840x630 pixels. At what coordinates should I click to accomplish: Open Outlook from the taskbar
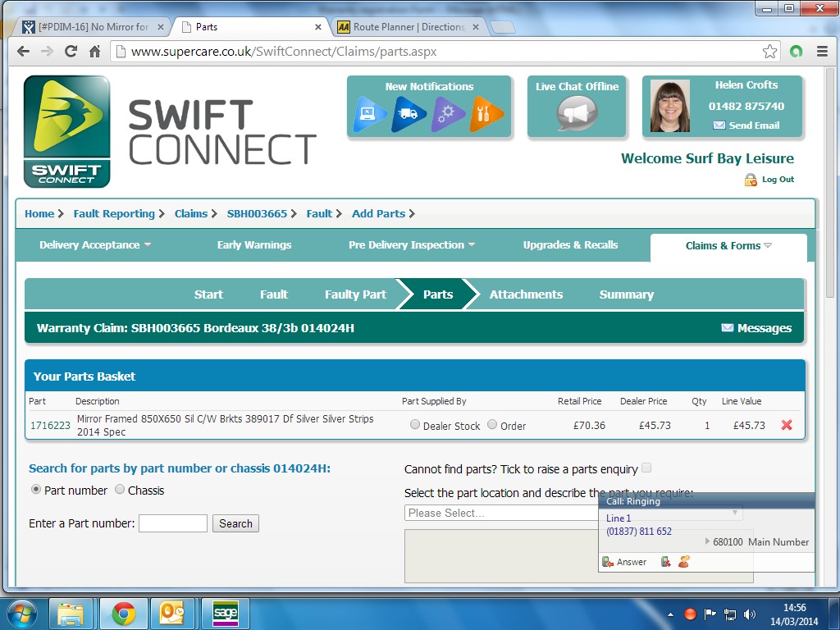coord(172,614)
